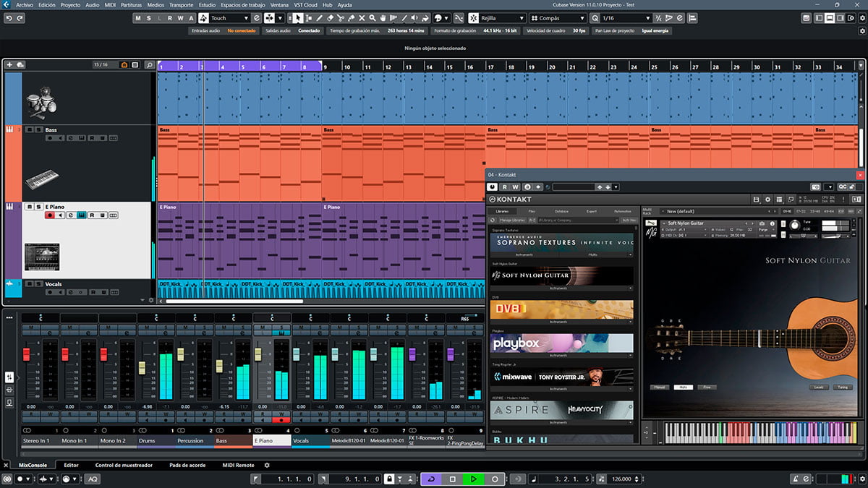868x488 pixels.
Task: Mute the Bass track
Action: (29, 129)
